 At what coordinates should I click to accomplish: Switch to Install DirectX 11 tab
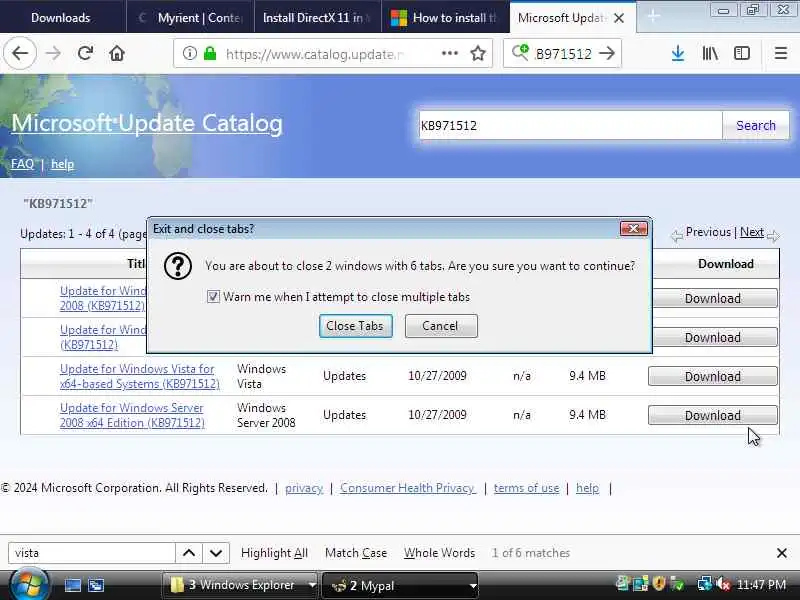click(318, 17)
